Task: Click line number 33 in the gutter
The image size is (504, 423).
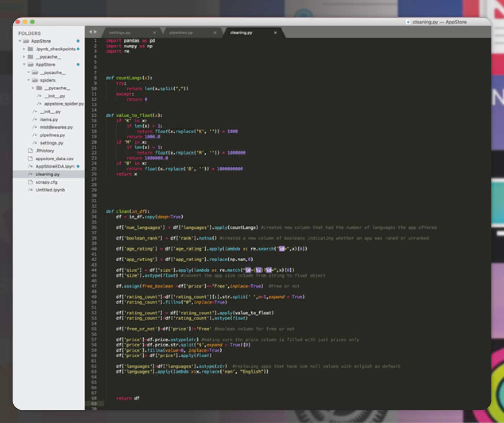Action: (x=94, y=211)
